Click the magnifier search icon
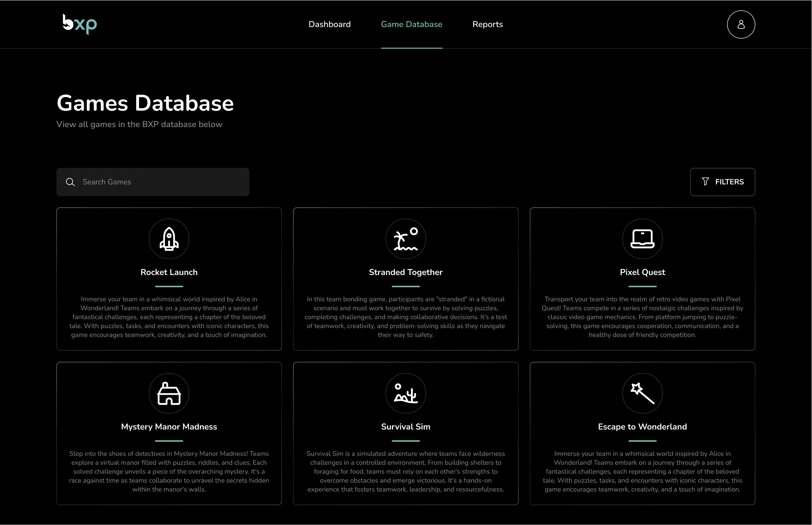The image size is (812, 525). [x=70, y=182]
